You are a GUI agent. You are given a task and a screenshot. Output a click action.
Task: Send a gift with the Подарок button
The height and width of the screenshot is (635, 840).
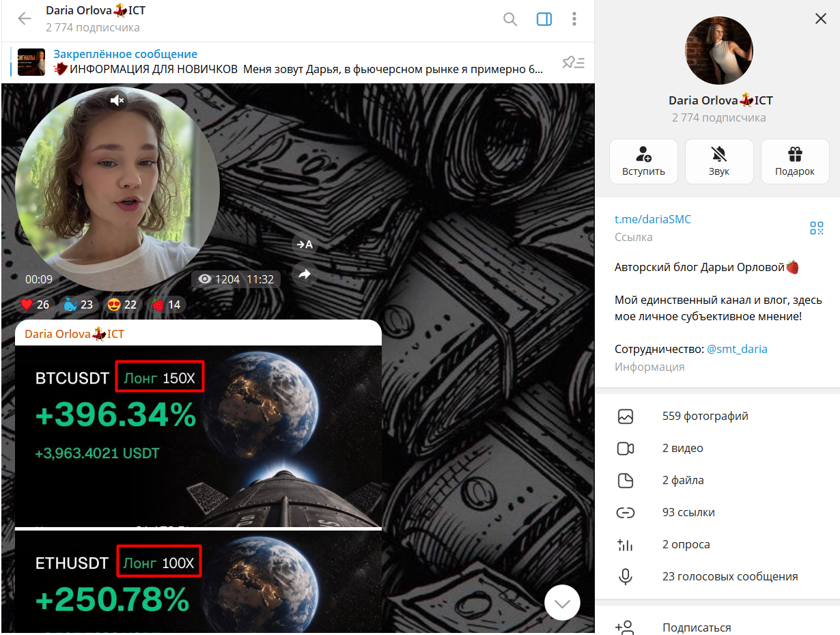pyautogui.click(x=795, y=162)
